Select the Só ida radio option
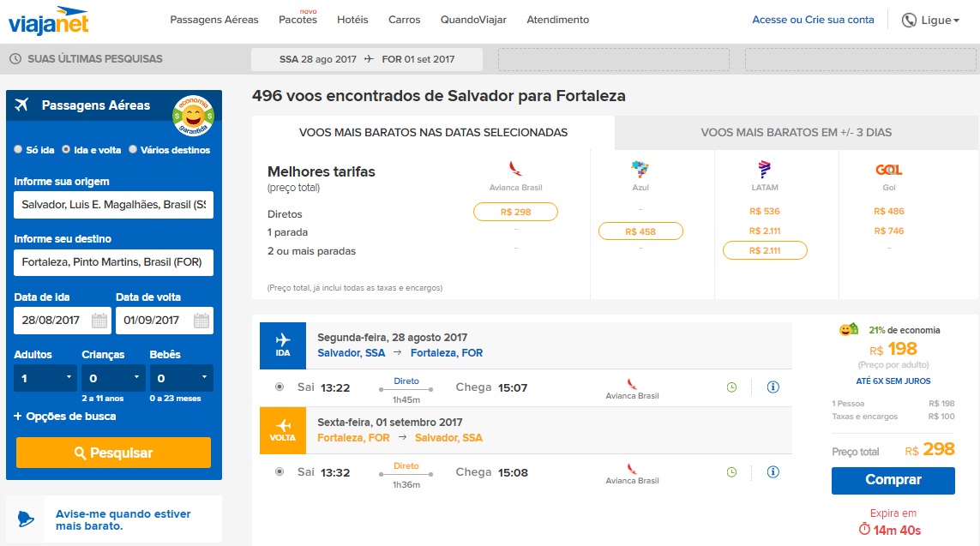The width and height of the screenshot is (980, 546). click(18, 149)
